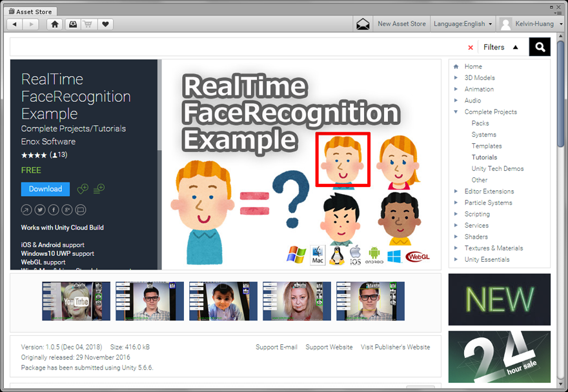Open the comment bubble share icon

click(81, 210)
